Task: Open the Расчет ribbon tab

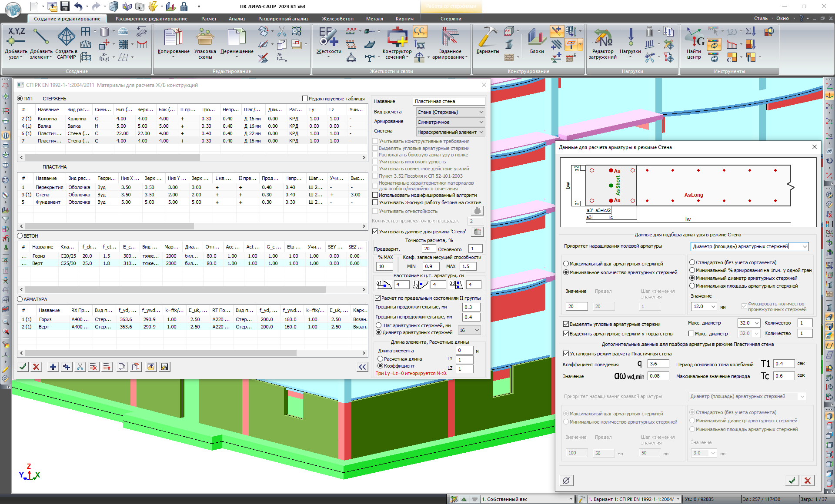Action: pyautogui.click(x=209, y=19)
